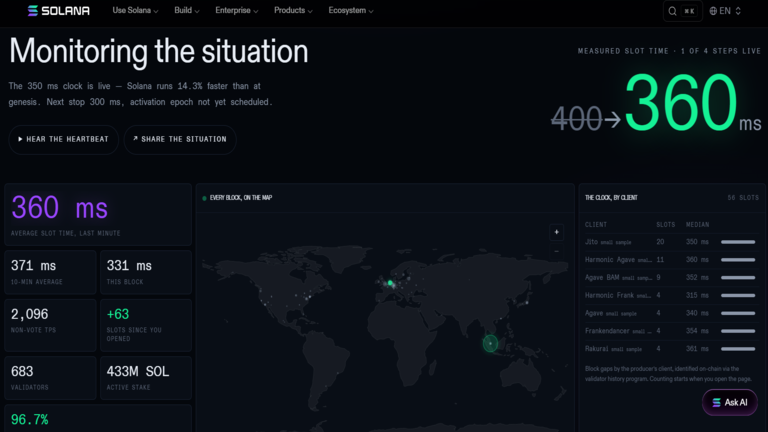Click the Agave small sample 340 ms row
768x432 pixels.
[x=671, y=313]
